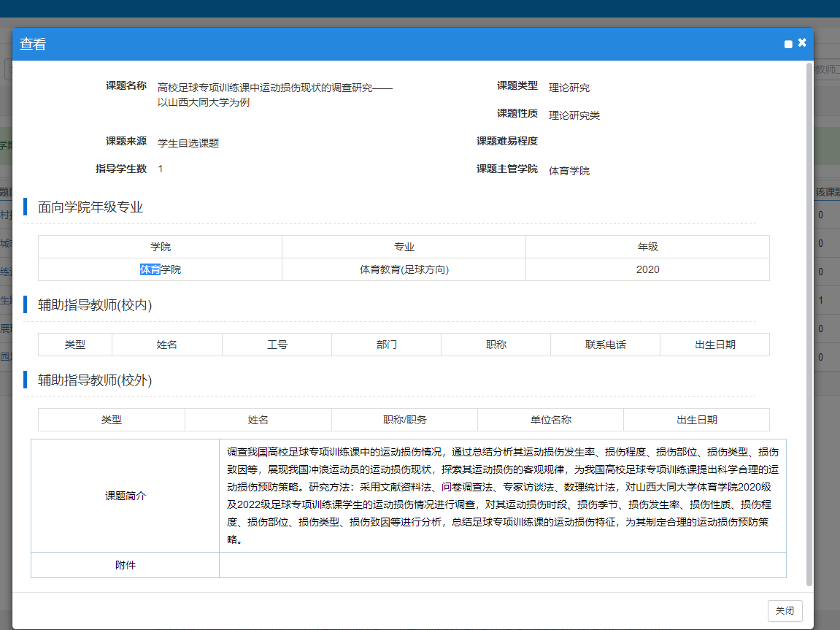Close the 查看 dialog with the X icon
The height and width of the screenshot is (630, 840).
[x=801, y=42]
